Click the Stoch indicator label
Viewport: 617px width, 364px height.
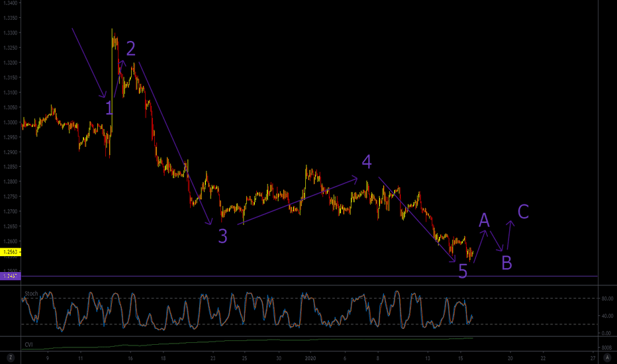click(31, 293)
